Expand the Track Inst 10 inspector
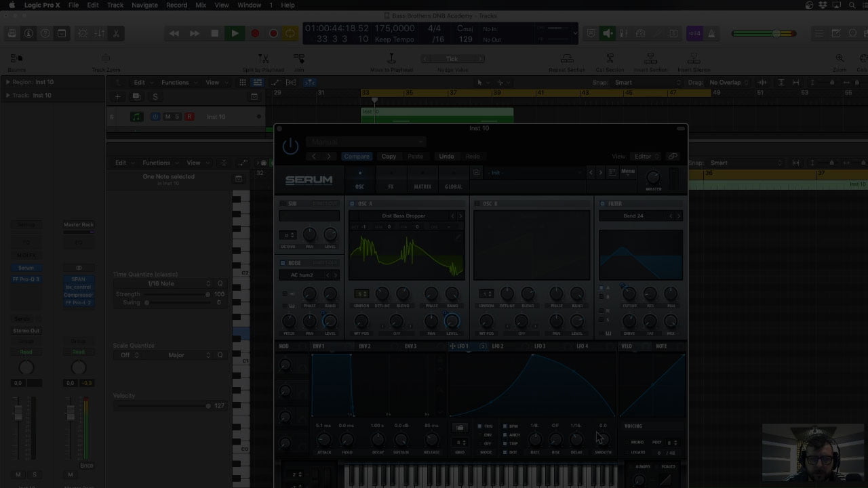Viewport: 868px width, 488px height. point(8,96)
